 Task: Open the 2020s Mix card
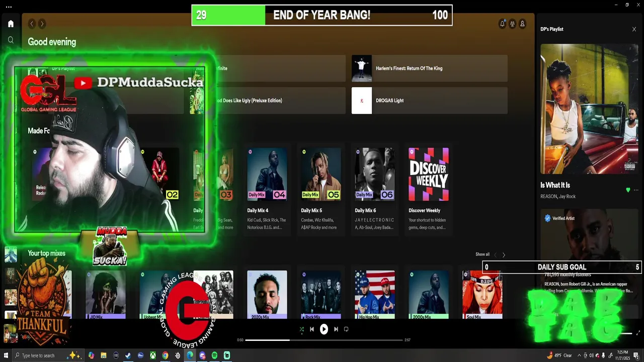pyautogui.click(x=267, y=295)
